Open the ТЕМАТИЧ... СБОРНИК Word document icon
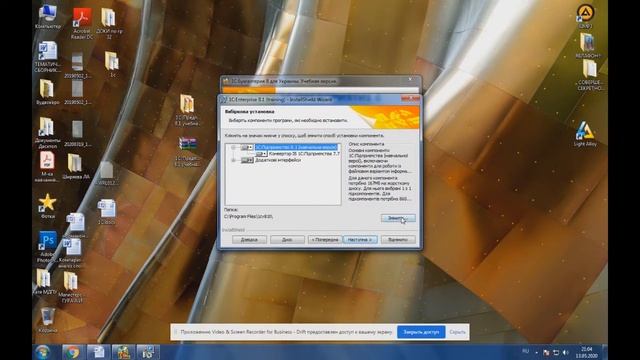This screenshot has height=360, width=640. [x=48, y=56]
